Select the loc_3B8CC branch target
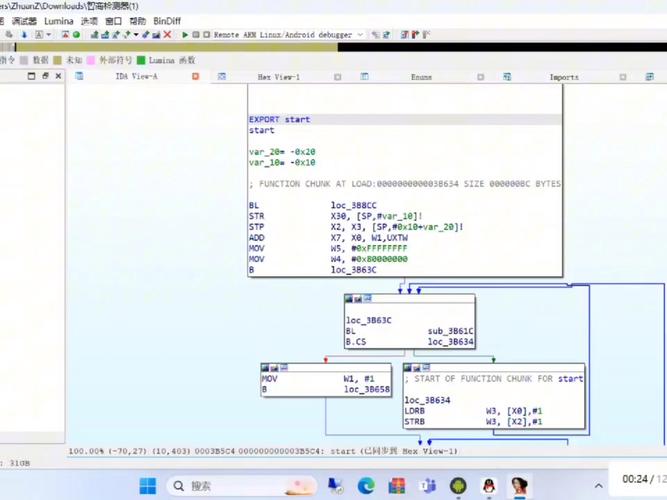The image size is (667, 500). click(x=353, y=205)
